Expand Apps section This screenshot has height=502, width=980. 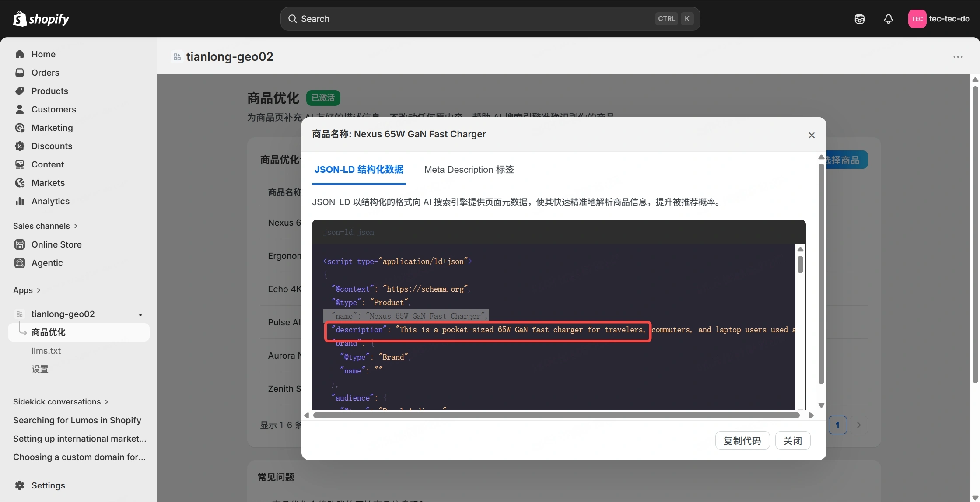27,290
